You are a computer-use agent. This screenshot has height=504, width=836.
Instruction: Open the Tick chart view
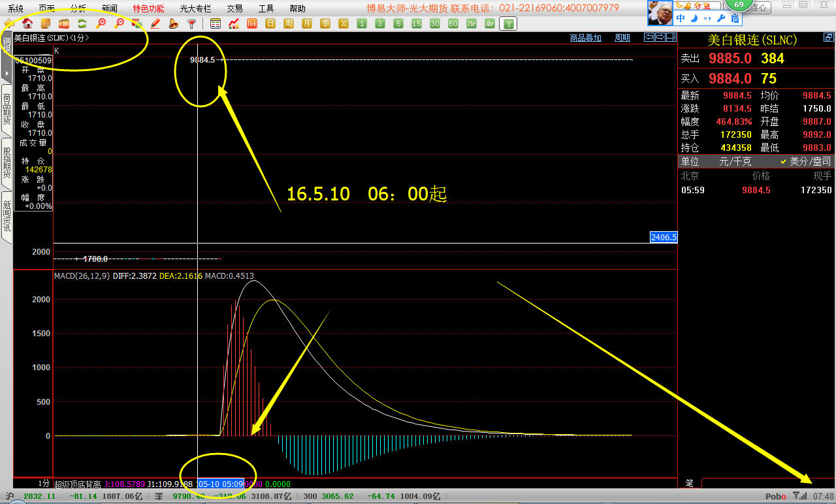(x=252, y=24)
